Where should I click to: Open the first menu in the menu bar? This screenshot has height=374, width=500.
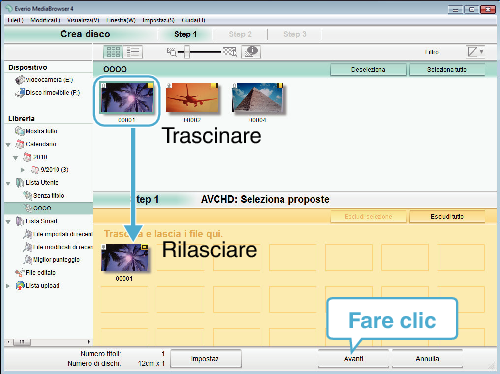[15, 20]
